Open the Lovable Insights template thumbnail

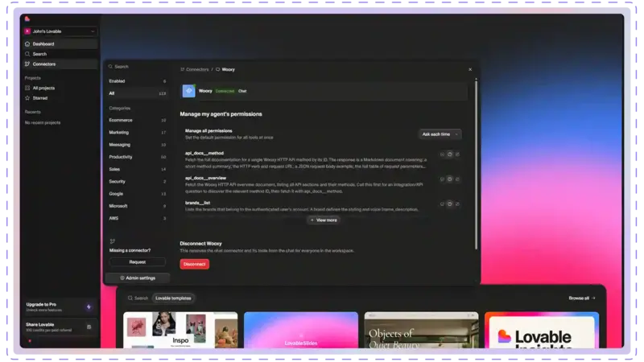[x=542, y=330]
